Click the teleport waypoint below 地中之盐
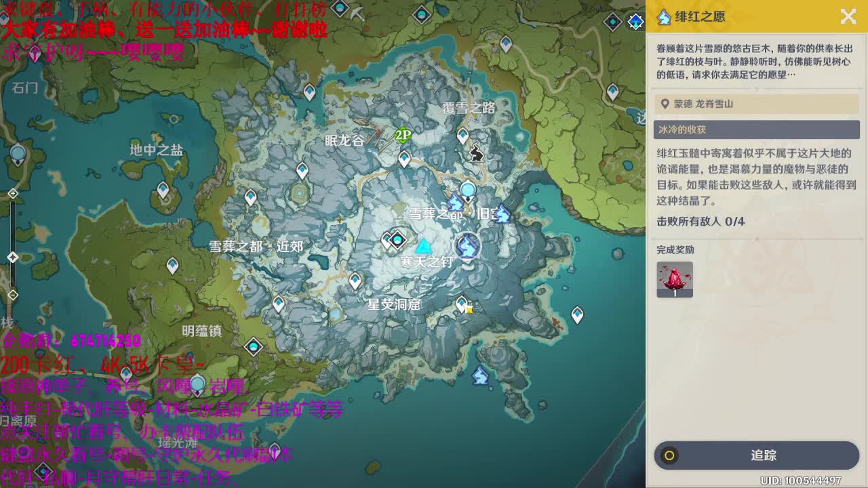Screen dimensions: 868x488 [163, 190]
